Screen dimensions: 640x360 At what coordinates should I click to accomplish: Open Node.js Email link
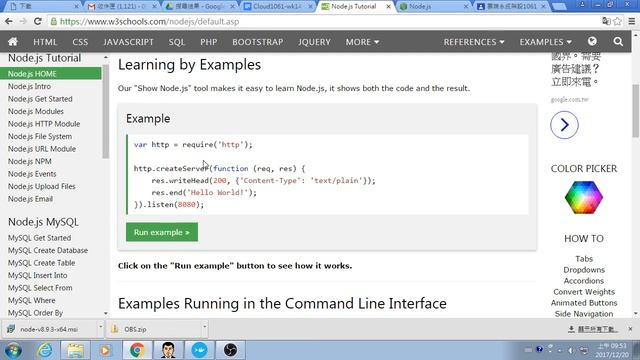[x=30, y=199]
